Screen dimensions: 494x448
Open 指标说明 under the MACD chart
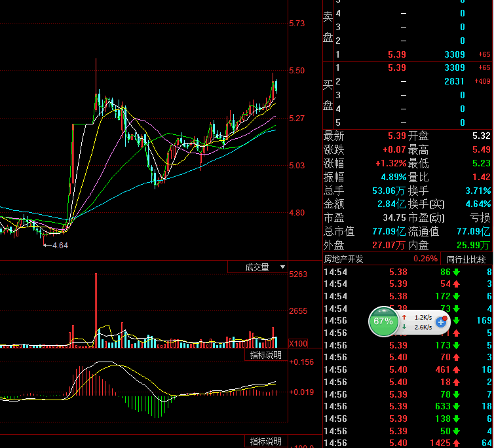(265, 441)
